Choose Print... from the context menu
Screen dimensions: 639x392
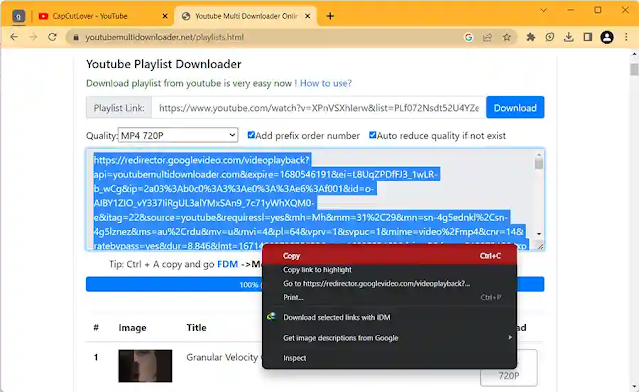390,297
